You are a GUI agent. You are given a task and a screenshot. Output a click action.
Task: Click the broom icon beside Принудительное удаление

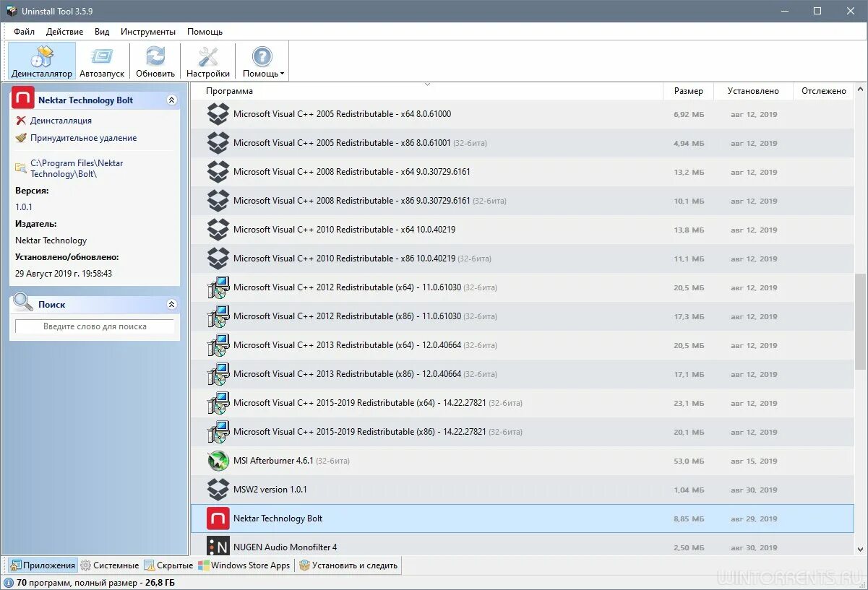[21, 138]
